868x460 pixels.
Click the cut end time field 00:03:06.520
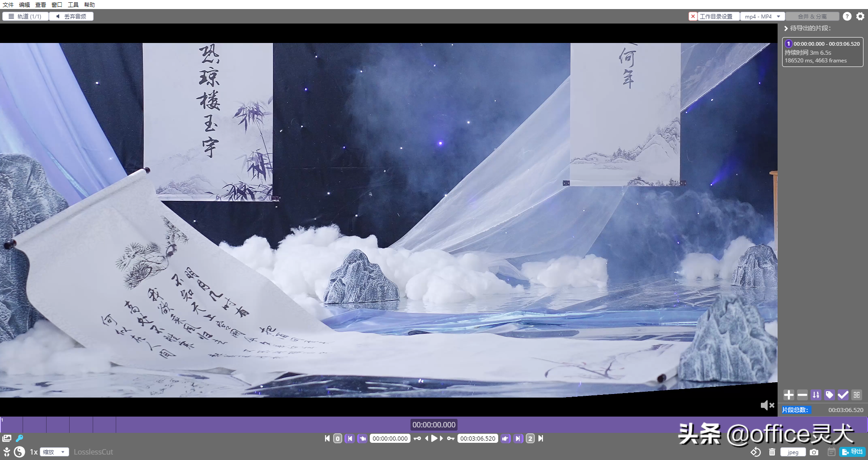(x=478, y=438)
